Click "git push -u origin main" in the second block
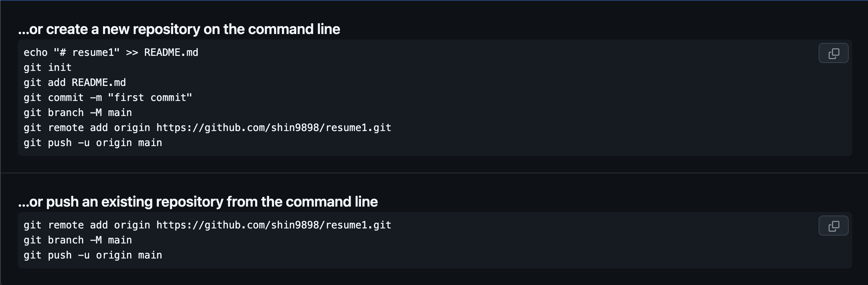 [x=93, y=255]
